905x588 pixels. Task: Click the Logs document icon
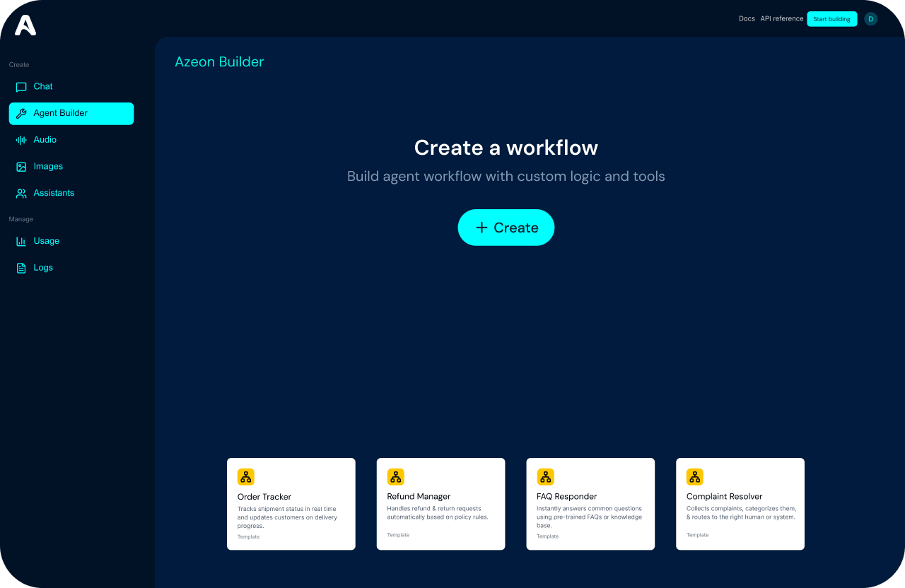tap(21, 269)
